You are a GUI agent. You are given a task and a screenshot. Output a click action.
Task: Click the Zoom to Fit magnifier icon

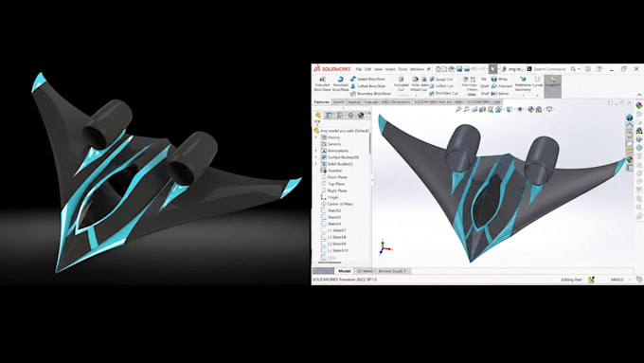pyautogui.click(x=458, y=109)
